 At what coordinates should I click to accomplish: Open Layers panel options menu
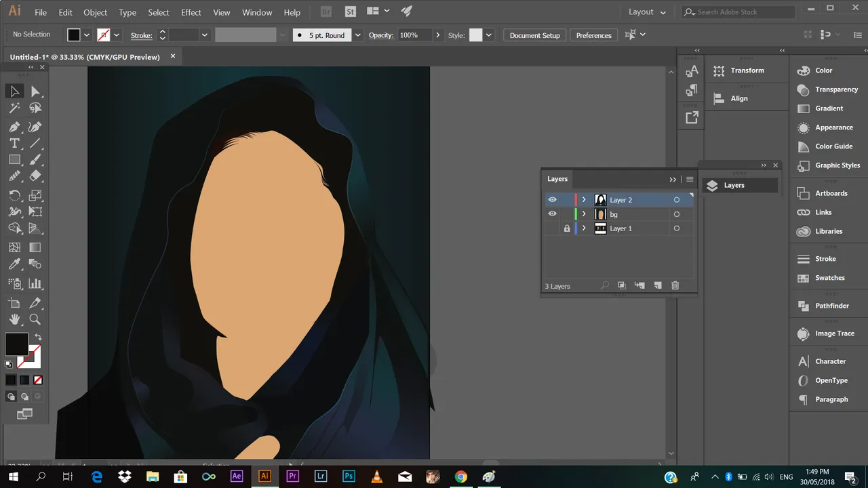(x=690, y=179)
